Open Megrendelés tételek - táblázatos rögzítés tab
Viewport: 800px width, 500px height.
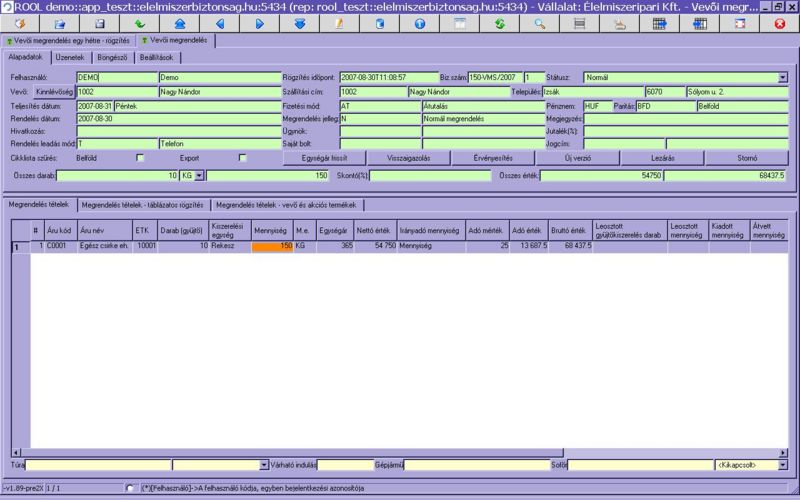pos(144,205)
